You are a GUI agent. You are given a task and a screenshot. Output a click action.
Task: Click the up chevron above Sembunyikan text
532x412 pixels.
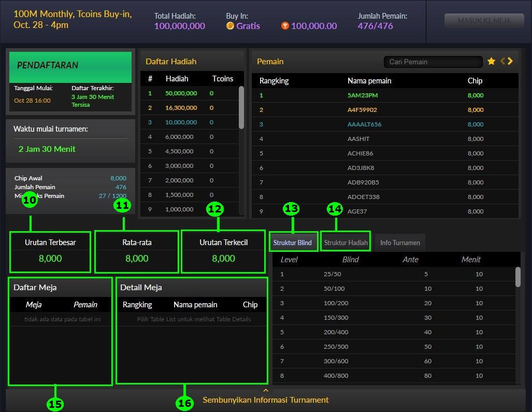[x=266, y=390]
